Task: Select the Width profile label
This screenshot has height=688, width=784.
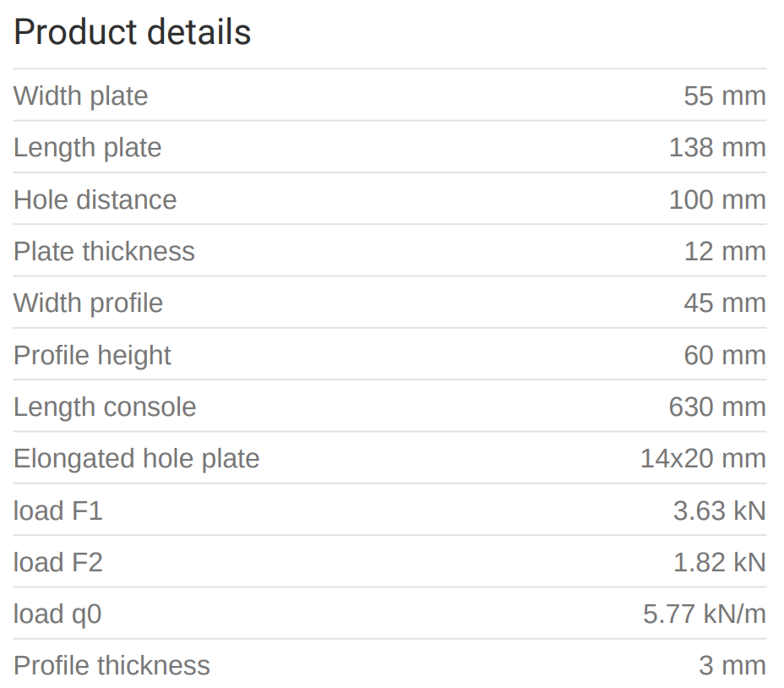Action: click(x=88, y=303)
